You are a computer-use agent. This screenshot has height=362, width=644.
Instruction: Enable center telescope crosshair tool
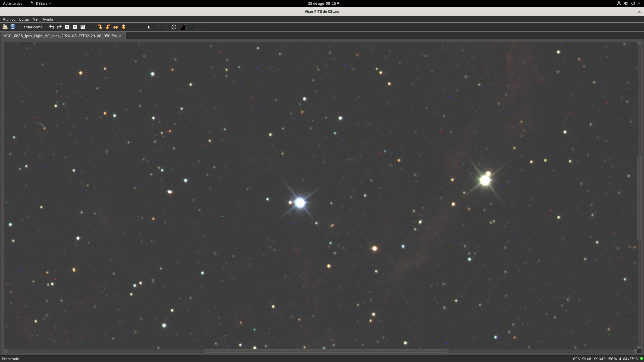[174, 27]
